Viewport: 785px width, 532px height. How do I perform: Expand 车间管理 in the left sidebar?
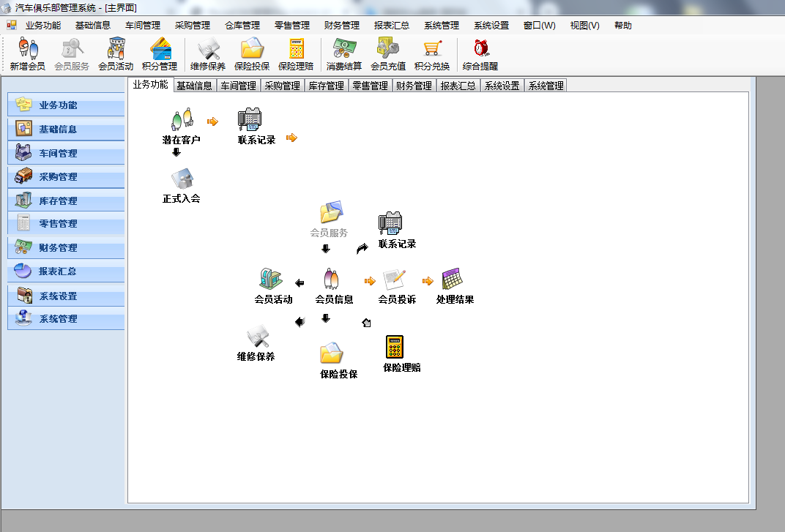tap(66, 154)
